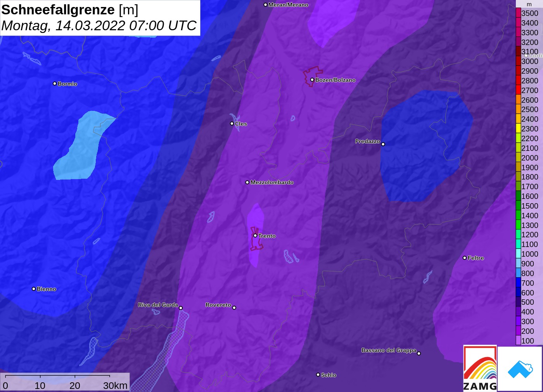The image size is (543, 392).
Task: Click the Bassano del Grappa marker dot
Action: (x=419, y=353)
